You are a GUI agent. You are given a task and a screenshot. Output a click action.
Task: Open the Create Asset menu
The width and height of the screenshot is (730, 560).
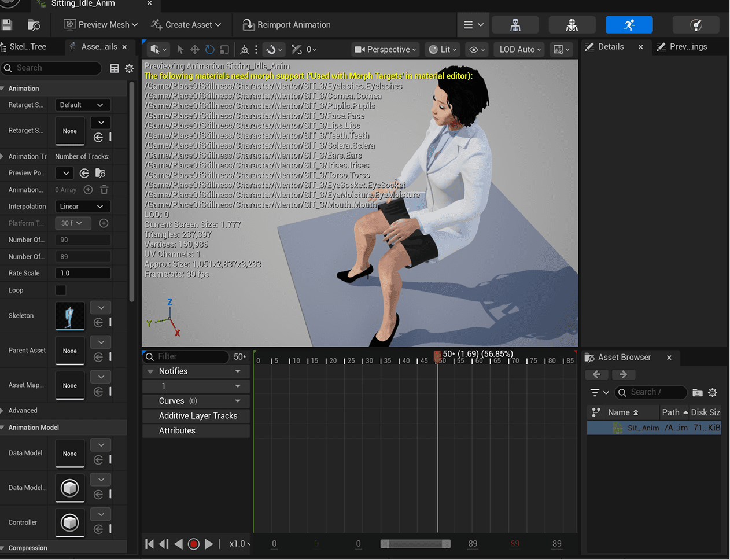coord(186,25)
